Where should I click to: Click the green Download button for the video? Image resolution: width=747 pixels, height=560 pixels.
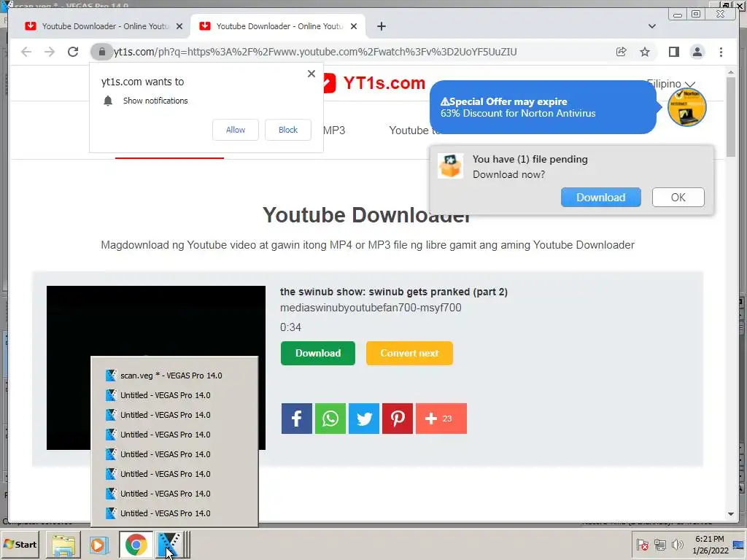tap(318, 354)
